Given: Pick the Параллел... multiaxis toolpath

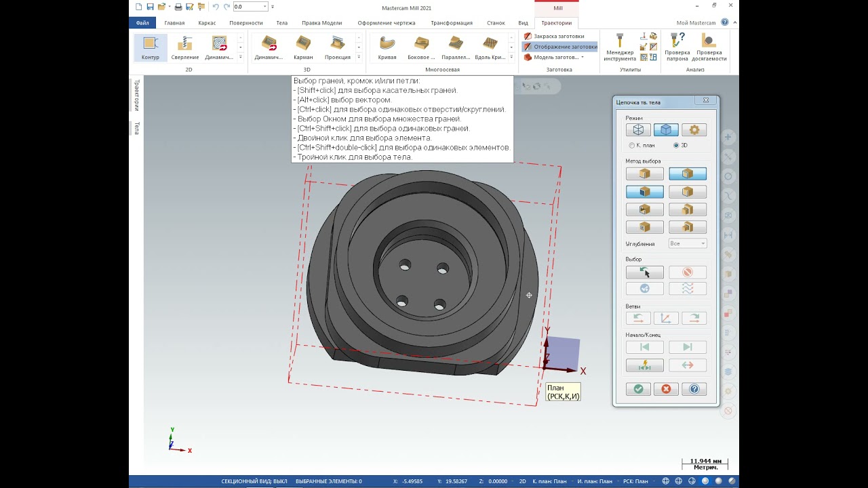Looking at the screenshot, I should (456, 48).
